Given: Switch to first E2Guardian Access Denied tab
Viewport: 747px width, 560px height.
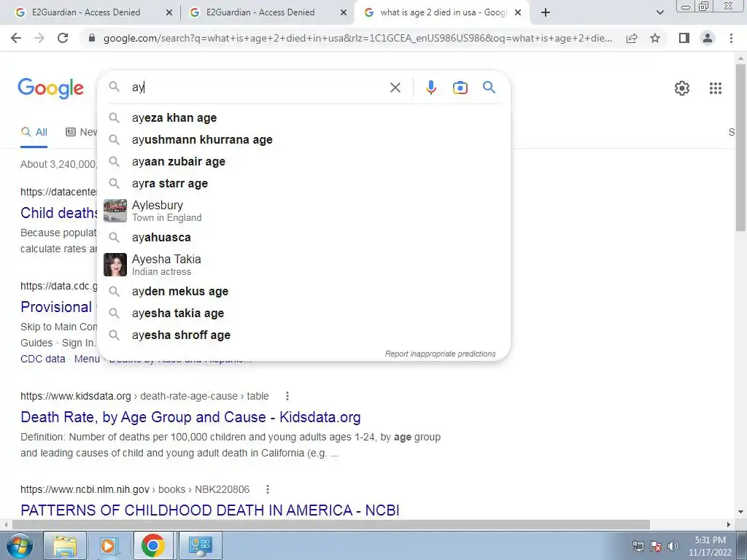Looking at the screenshot, I should [86, 12].
